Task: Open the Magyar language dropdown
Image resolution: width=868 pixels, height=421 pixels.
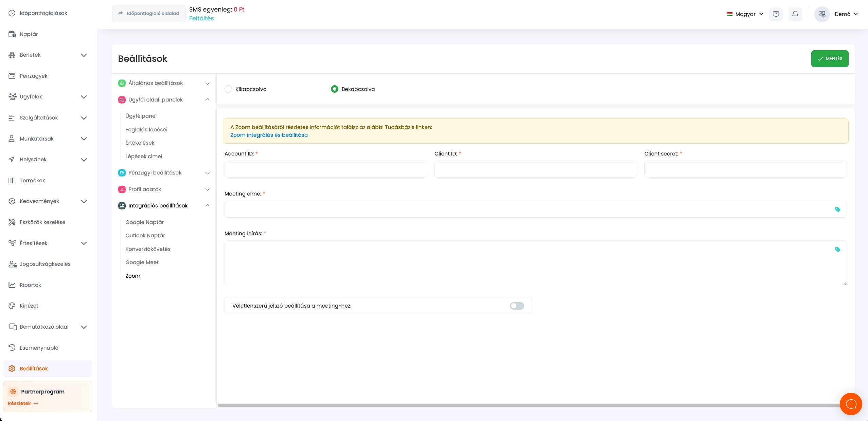Action: point(745,14)
